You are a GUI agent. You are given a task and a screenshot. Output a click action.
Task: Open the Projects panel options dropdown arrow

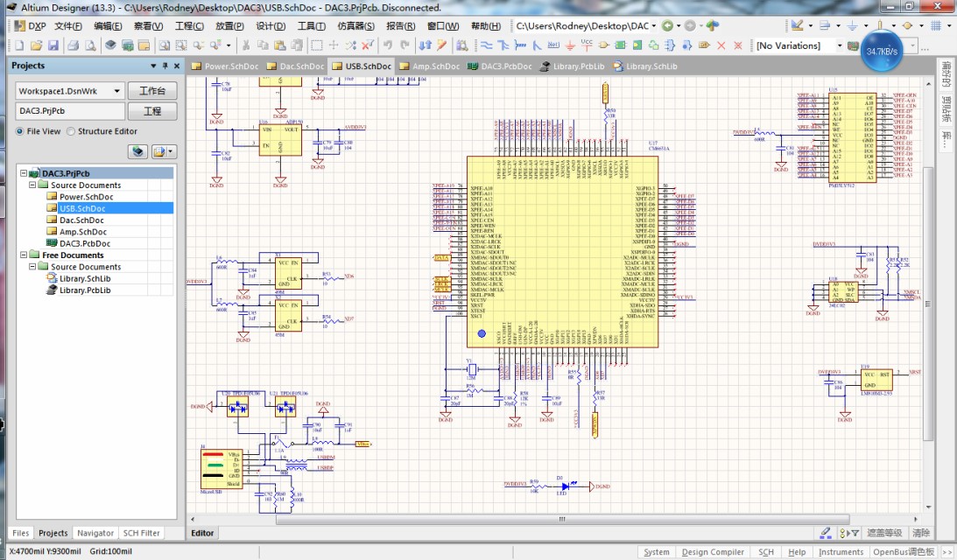(153, 66)
